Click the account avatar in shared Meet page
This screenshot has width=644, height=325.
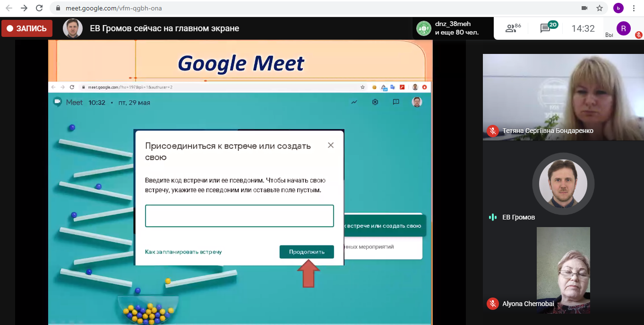tap(417, 102)
